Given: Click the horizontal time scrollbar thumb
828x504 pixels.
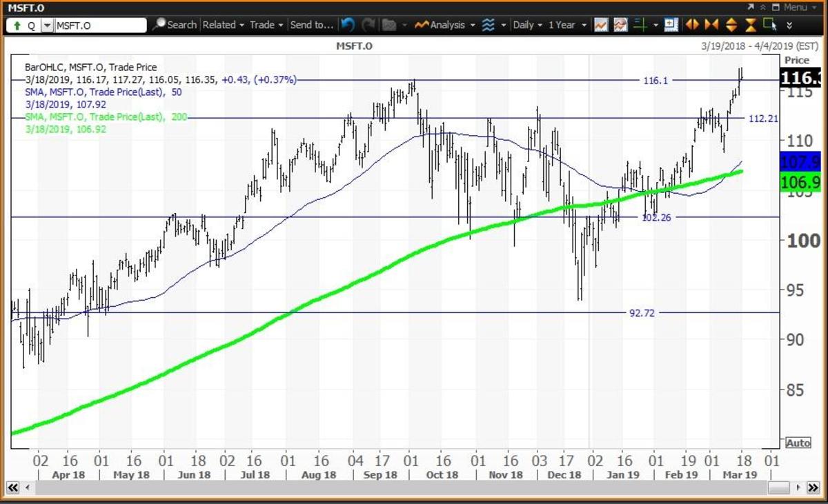Looking at the screenshot, I should tap(779, 488).
